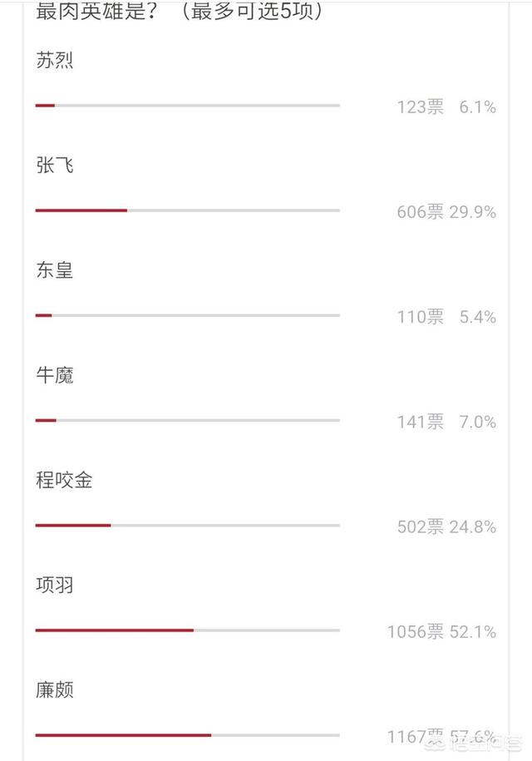Image resolution: width=532 pixels, height=761 pixels.
Task: Click the watermark logo at bottom right
Action: point(472,742)
